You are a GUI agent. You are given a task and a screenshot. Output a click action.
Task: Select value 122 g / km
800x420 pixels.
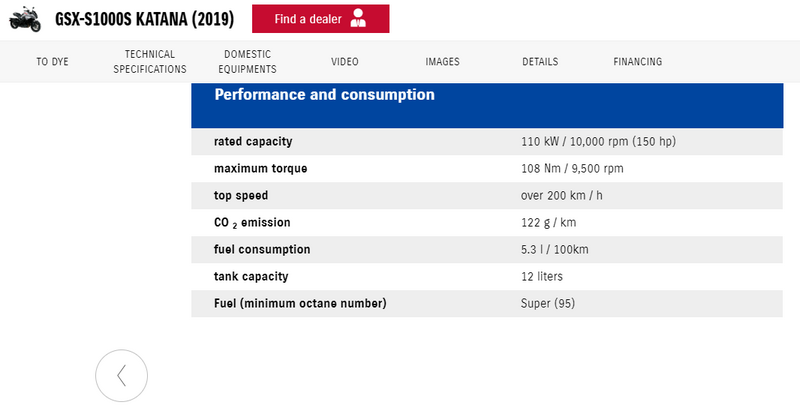pos(548,223)
